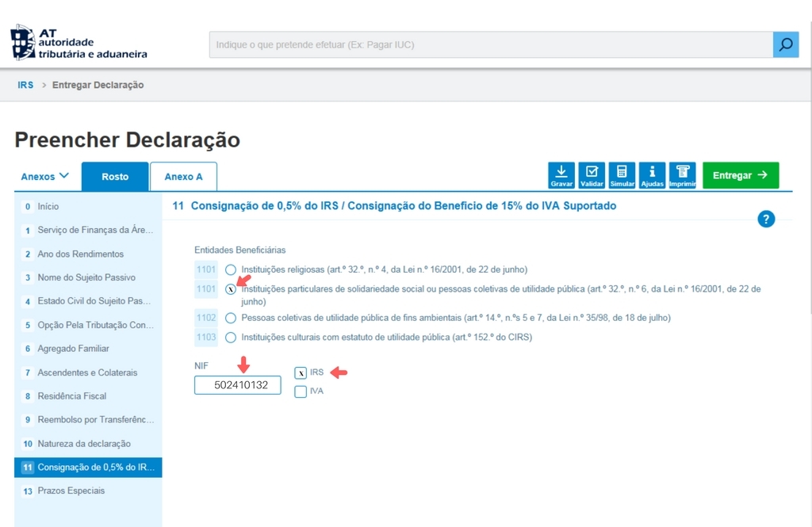This screenshot has width=812, height=527.
Task: Open the round question mark help
Action: pos(766,219)
